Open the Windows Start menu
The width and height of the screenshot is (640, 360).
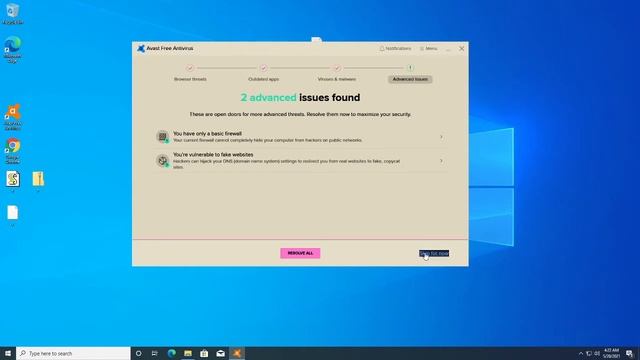click(x=8, y=353)
